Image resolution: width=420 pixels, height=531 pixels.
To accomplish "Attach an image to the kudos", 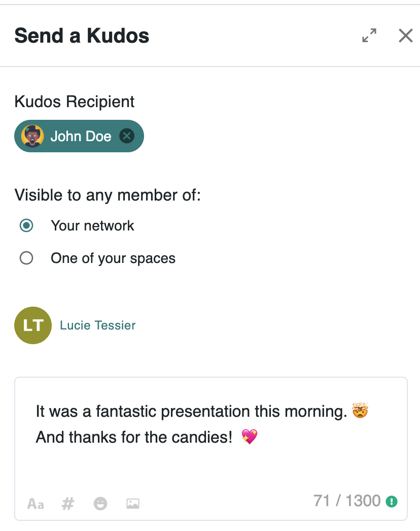I will click(x=133, y=504).
